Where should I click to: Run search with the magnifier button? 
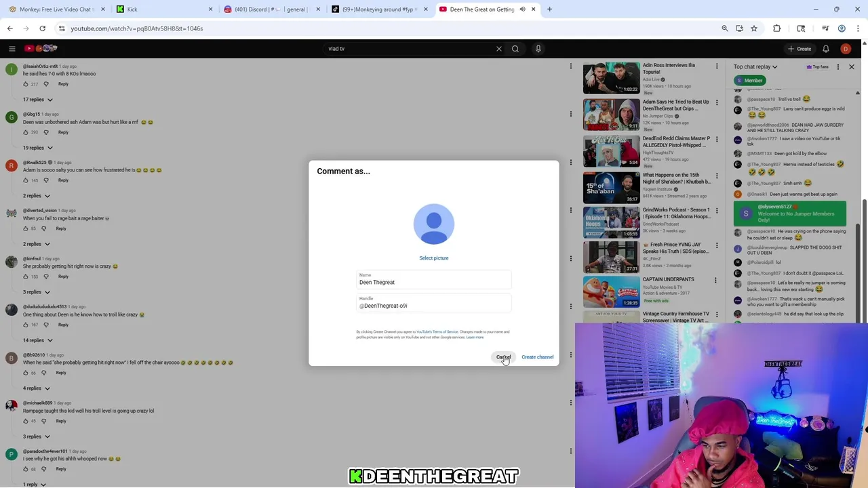(x=515, y=49)
